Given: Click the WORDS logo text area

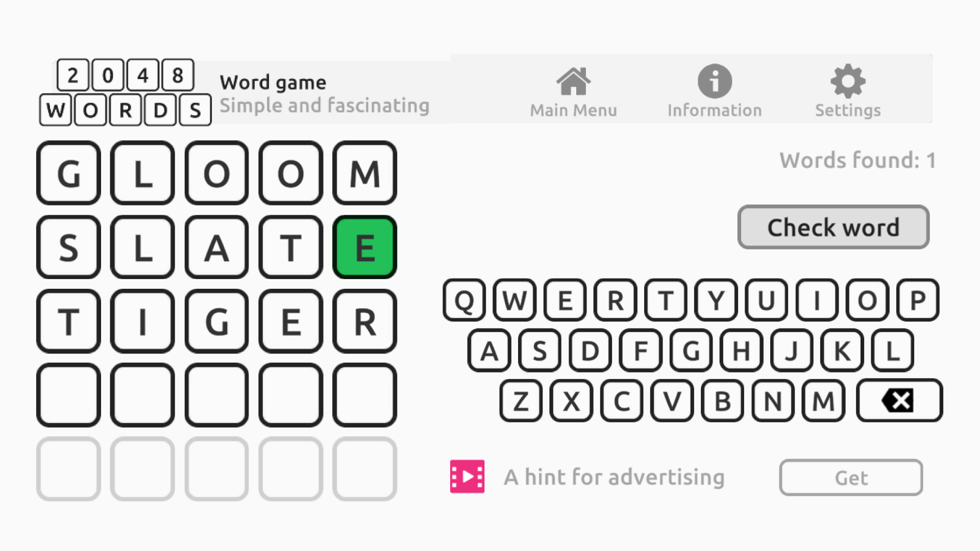Looking at the screenshot, I should (x=125, y=109).
